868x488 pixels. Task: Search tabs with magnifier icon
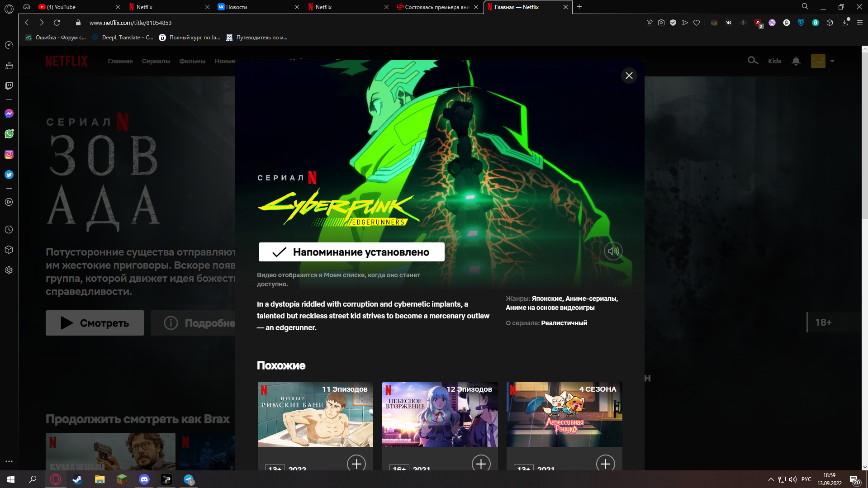(x=805, y=7)
